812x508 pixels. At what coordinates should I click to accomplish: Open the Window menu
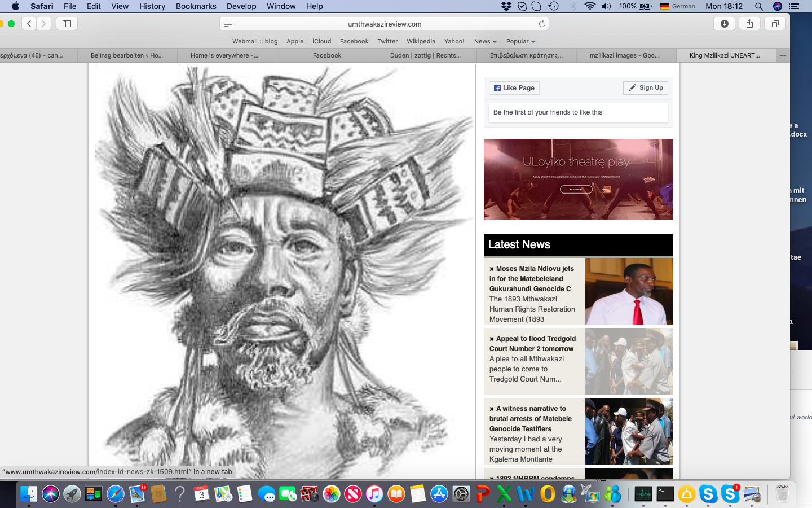[281, 6]
